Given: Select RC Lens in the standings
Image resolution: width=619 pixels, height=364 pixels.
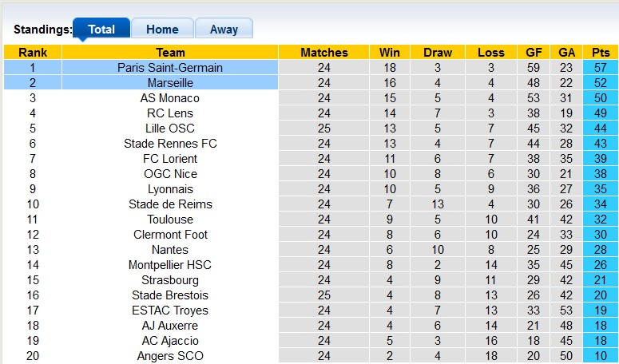Looking at the screenshot, I should click(x=170, y=113).
